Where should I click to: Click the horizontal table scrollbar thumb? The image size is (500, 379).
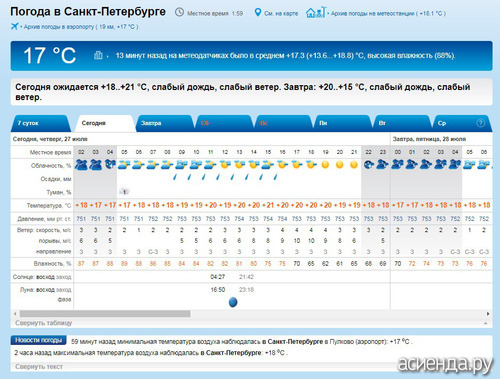[x=105, y=314]
